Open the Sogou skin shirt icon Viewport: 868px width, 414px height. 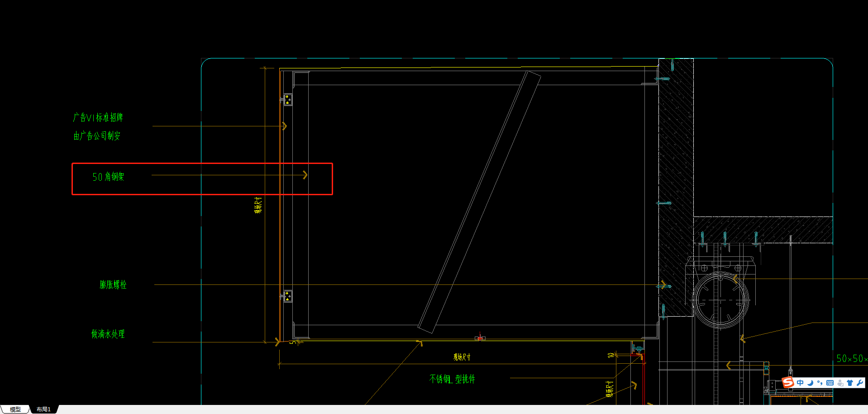pyautogui.click(x=849, y=383)
